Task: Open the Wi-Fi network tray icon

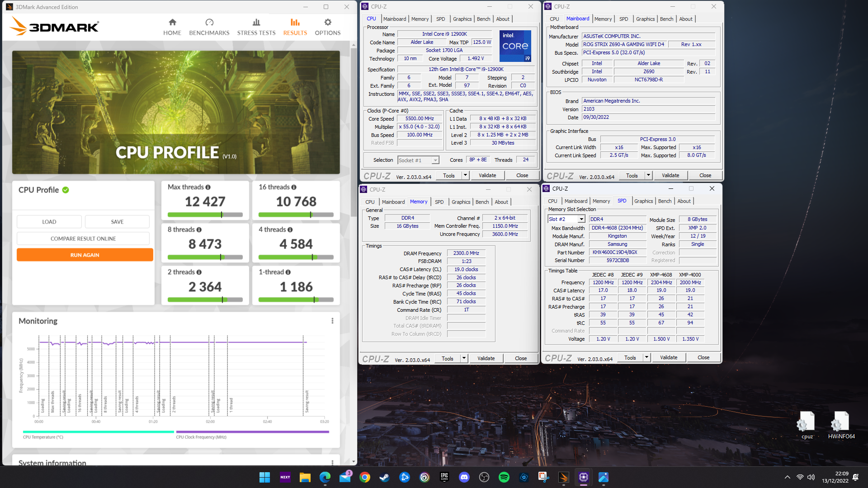Action: click(x=800, y=477)
